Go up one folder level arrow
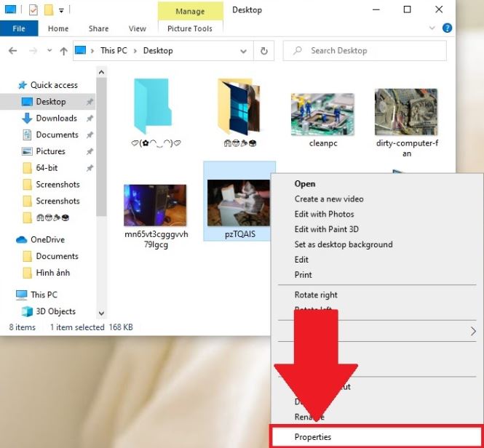 [63, 51]
